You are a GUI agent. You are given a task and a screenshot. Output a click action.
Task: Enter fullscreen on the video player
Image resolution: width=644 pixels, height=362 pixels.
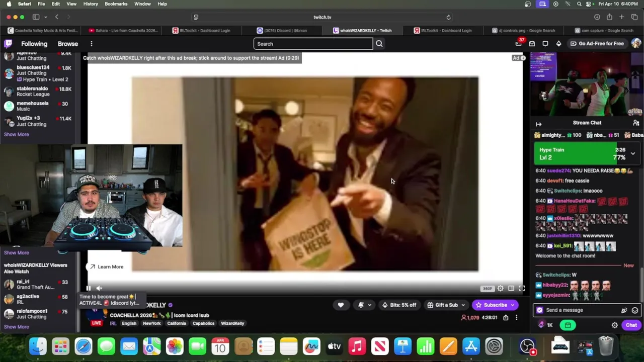point(522,288)
